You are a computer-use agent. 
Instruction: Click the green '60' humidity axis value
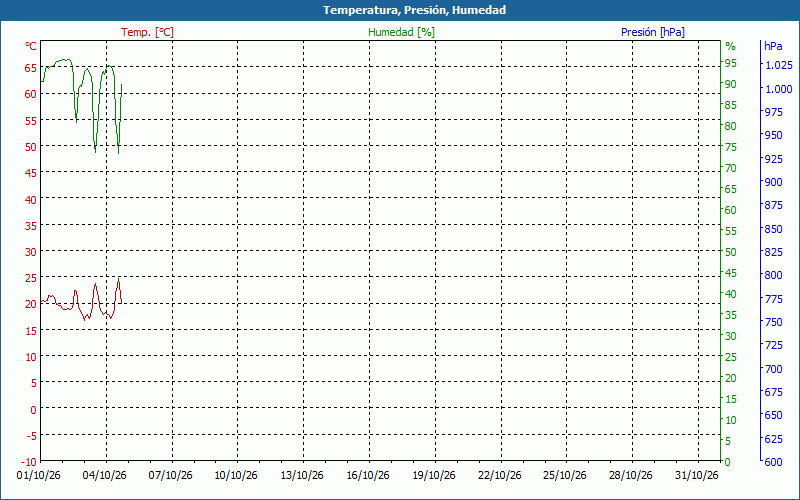click(x=731, y=210)
